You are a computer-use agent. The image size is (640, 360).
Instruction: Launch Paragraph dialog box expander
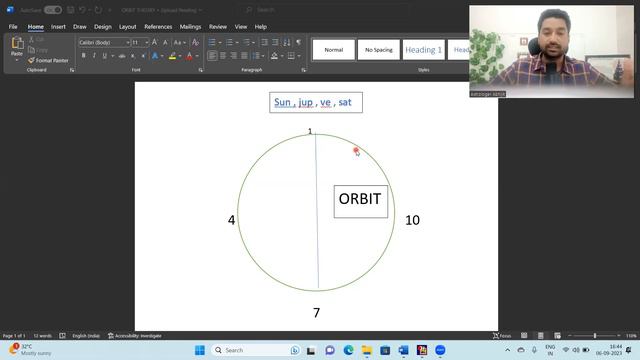(303, 70)
